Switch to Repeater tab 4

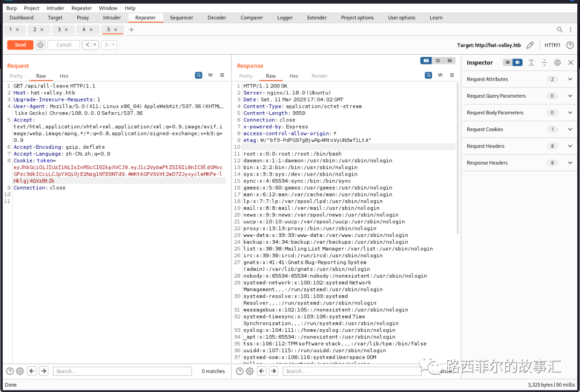coord(84,30)
